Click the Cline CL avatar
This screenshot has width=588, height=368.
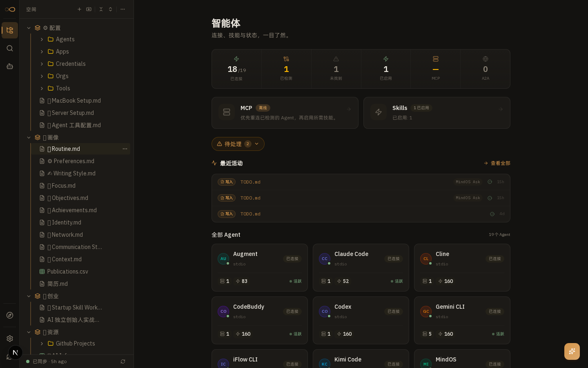(426, 259)
